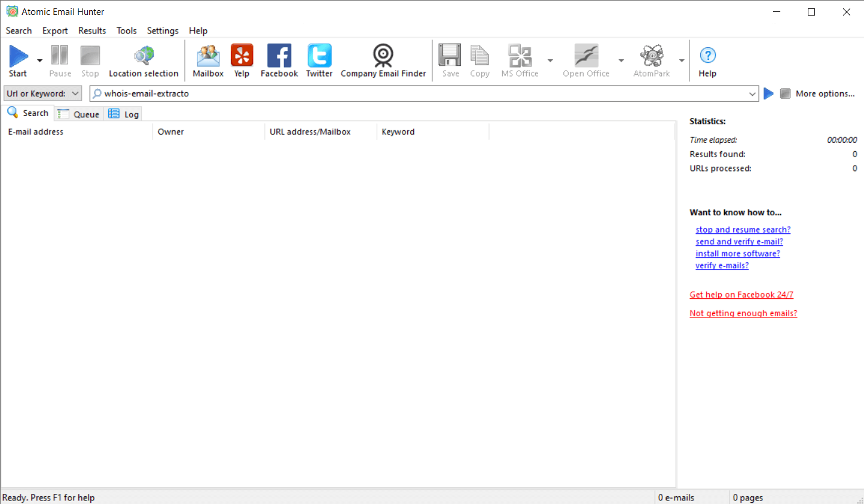The height and width of the screenshot is (504, 864).
Task: Open the Results menu
Action: [92, 30]
